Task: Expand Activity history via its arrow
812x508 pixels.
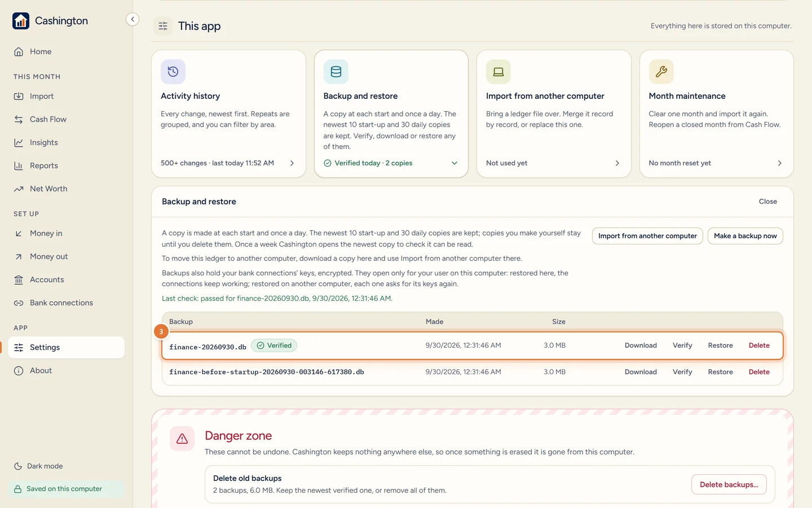Action: [x=292, y=163]
